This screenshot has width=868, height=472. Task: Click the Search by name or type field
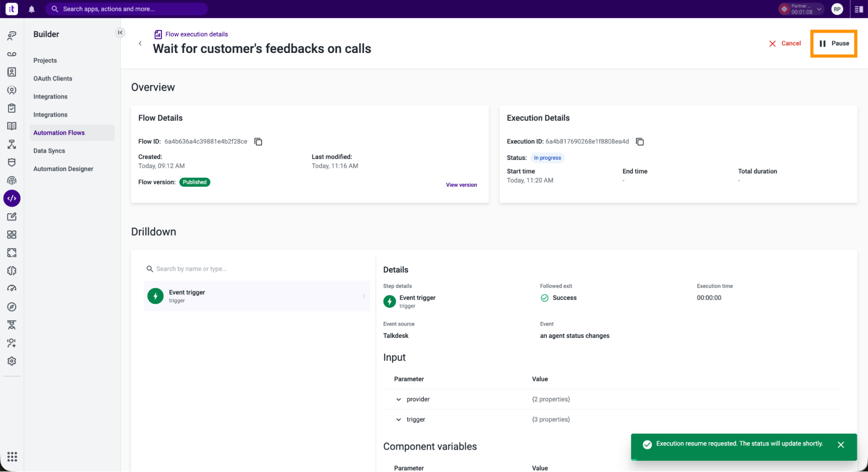pyautogui.click(x=256, y=269)
